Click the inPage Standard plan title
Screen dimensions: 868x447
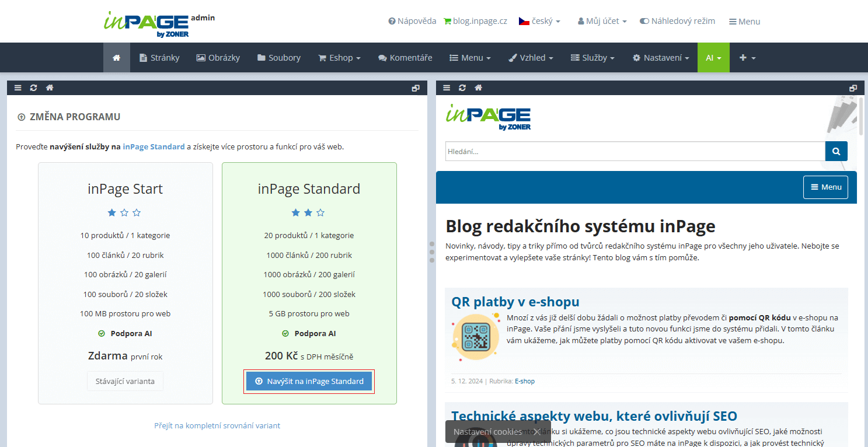tap(309, 189)
